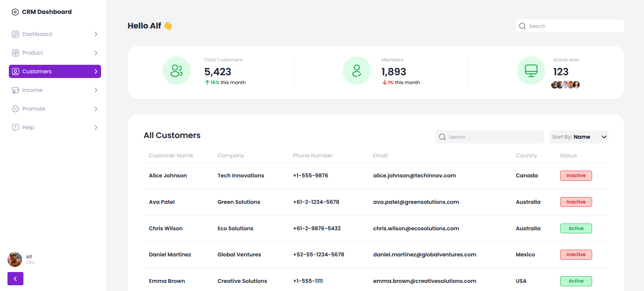This screenshot has height=291, width=644.
Task: Expand the Income menu chevron
Action: click(x=96, y=90)
